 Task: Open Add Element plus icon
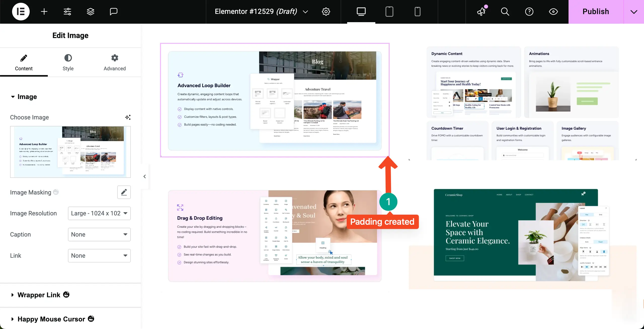pyautogui.click(x=44, y=12)
